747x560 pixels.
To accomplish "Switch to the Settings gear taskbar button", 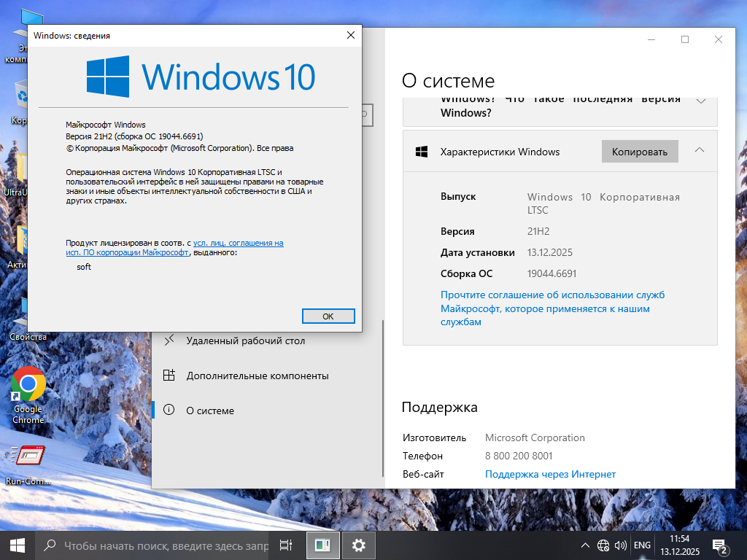I will tap(358, 545).
